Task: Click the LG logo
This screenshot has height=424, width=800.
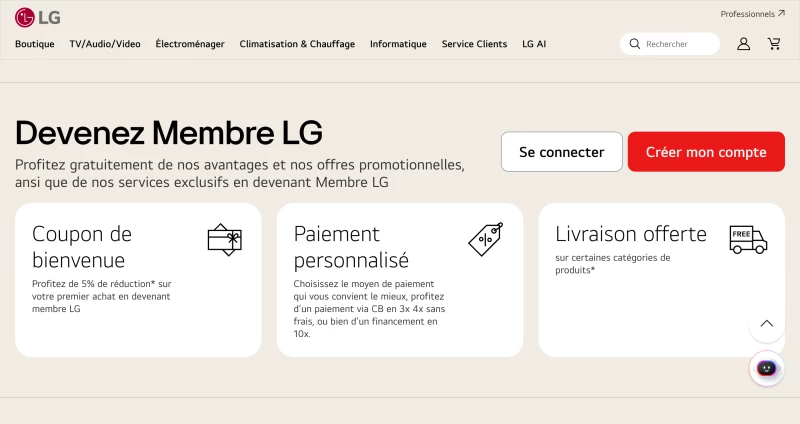Action: (x=38, y=17)
